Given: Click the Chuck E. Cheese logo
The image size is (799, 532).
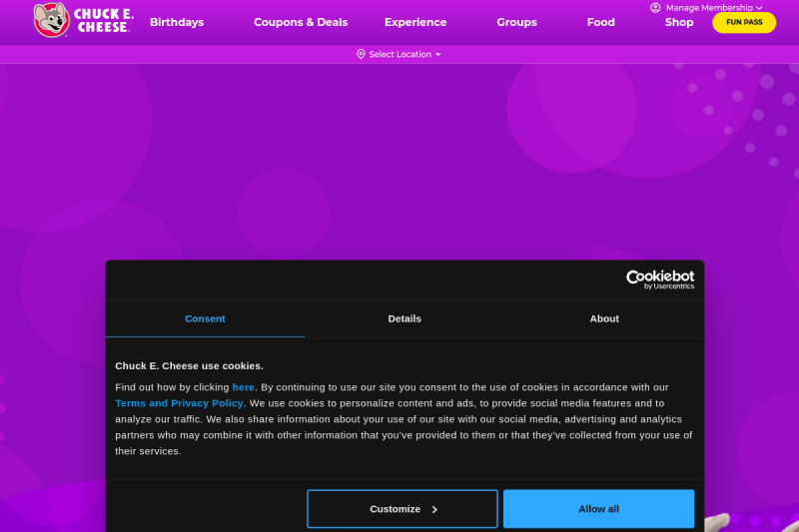Looking at the screenshot, I should (x=84, y=20).
